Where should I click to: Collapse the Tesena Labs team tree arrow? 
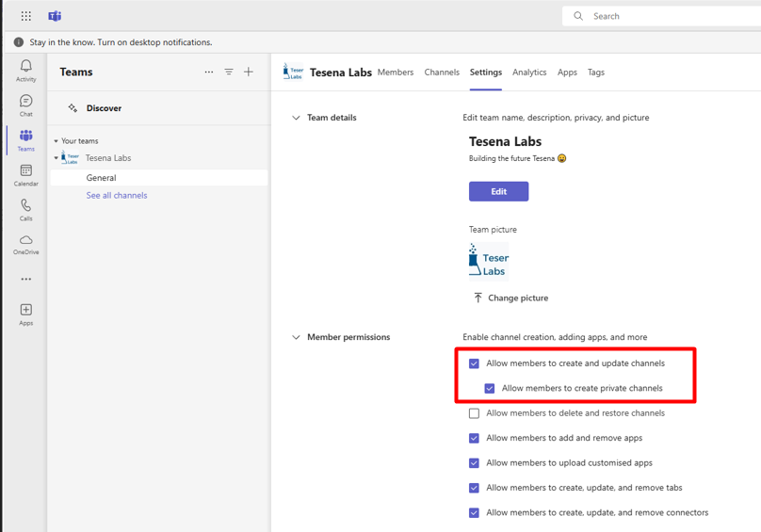click(x=56, y=158)
